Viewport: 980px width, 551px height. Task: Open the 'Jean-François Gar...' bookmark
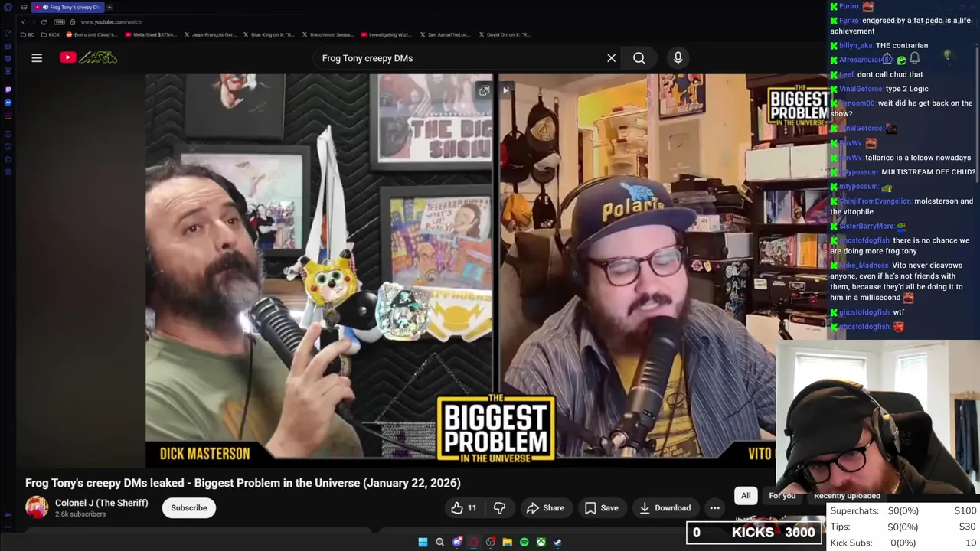pyautogui.click(x=210, y=34)
